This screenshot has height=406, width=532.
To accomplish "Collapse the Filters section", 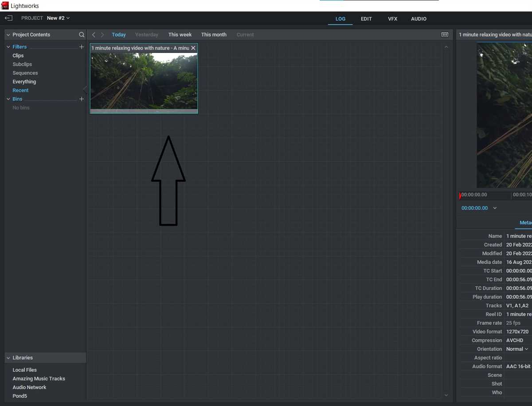I will point(8,47).
